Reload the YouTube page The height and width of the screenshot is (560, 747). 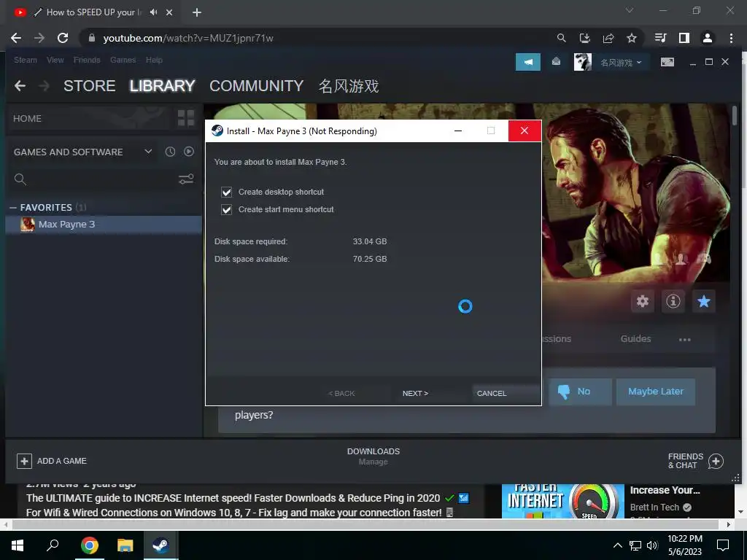(x=63, y=38)
